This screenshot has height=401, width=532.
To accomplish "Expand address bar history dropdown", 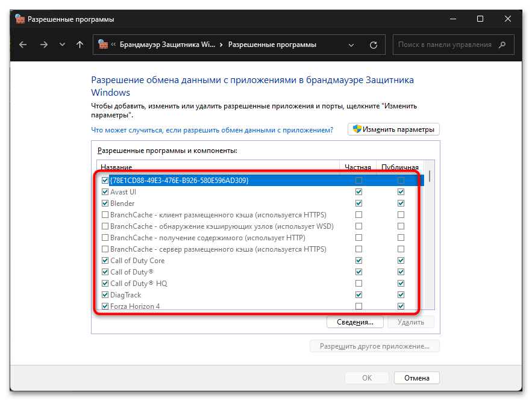I will [351, 45].
